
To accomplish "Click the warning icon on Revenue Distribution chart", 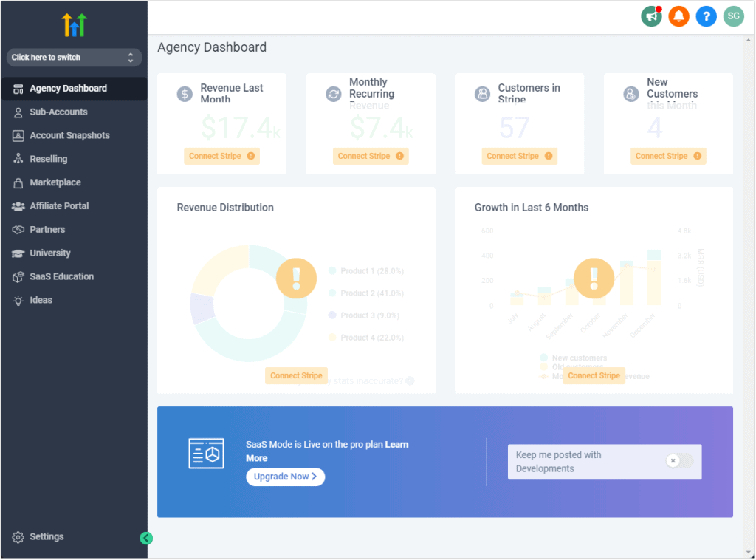I will pyautogui.click(x=296, y=279).
